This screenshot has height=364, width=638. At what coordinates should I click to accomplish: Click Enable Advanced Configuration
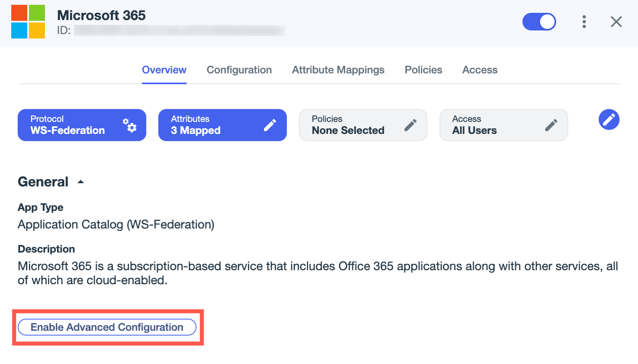[x=107, y=327]
